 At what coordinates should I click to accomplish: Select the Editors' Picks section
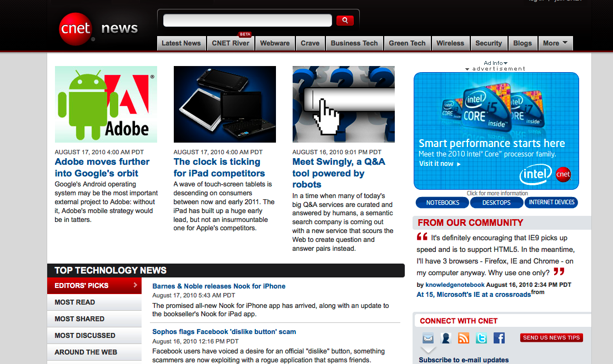click(94, 286)
